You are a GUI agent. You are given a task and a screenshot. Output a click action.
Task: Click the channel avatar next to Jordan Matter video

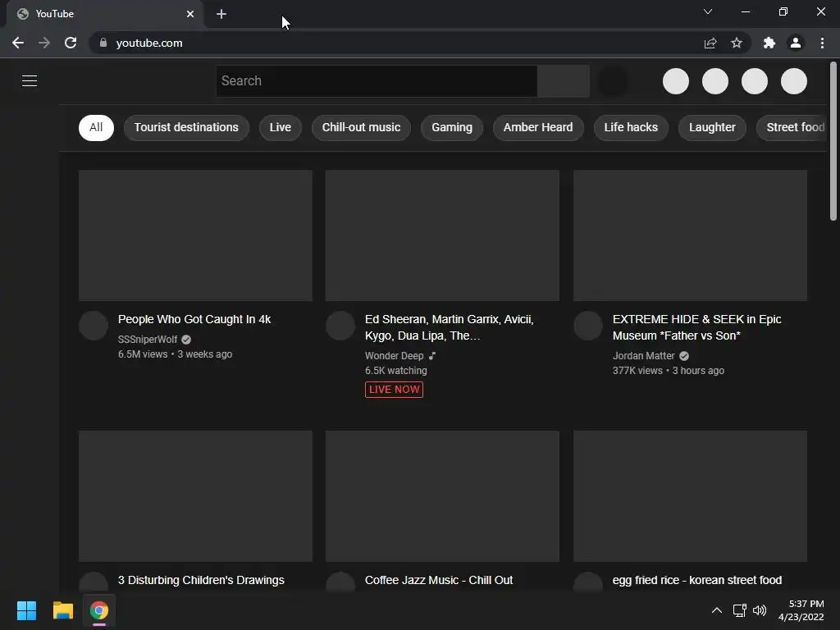588,326
